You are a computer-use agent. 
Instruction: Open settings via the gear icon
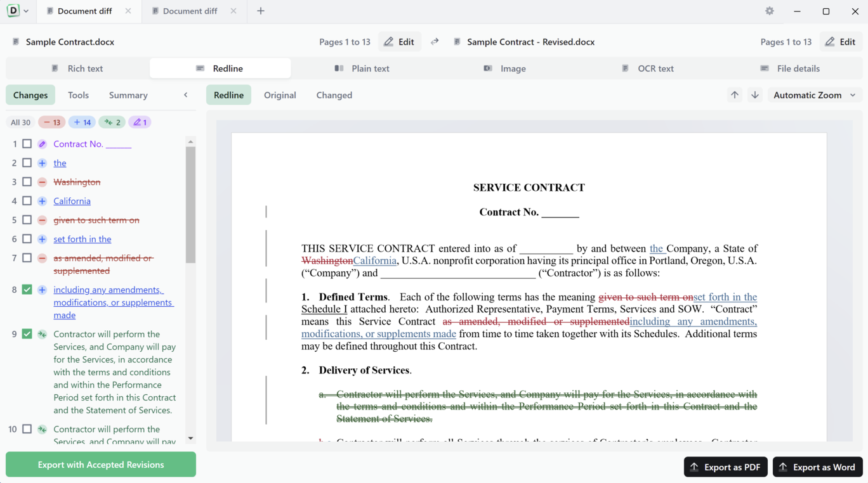pos(770,11)
